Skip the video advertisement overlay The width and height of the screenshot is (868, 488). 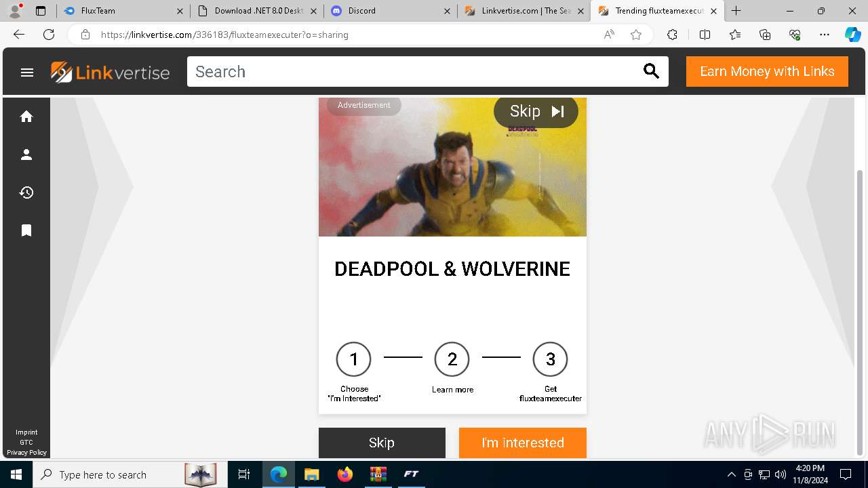536,112
